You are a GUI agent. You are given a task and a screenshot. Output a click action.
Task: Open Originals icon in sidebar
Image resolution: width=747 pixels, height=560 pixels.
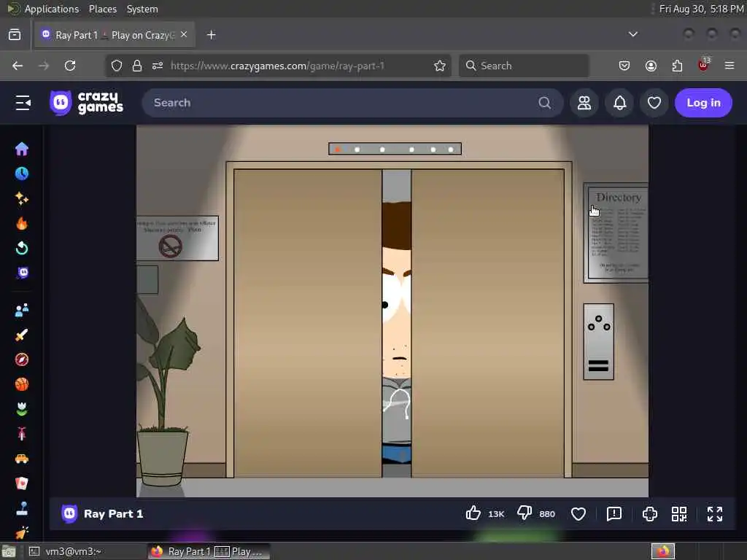point(23,273)
